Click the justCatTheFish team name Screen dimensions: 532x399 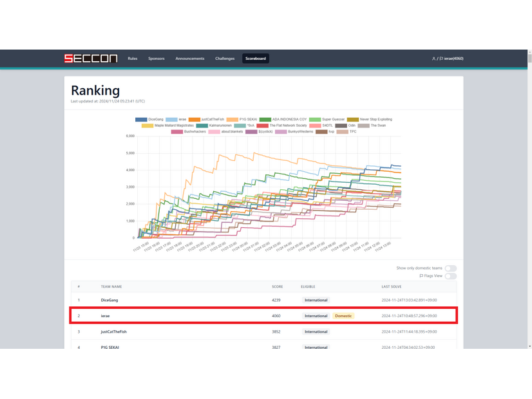point(113,331)
